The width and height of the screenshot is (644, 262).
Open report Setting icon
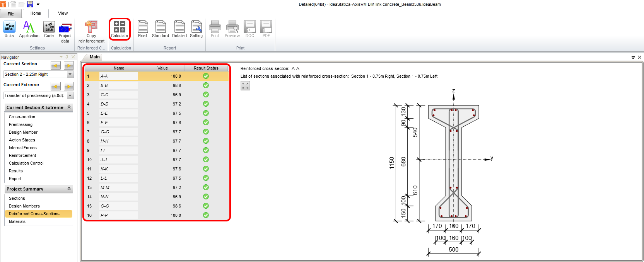196,29
